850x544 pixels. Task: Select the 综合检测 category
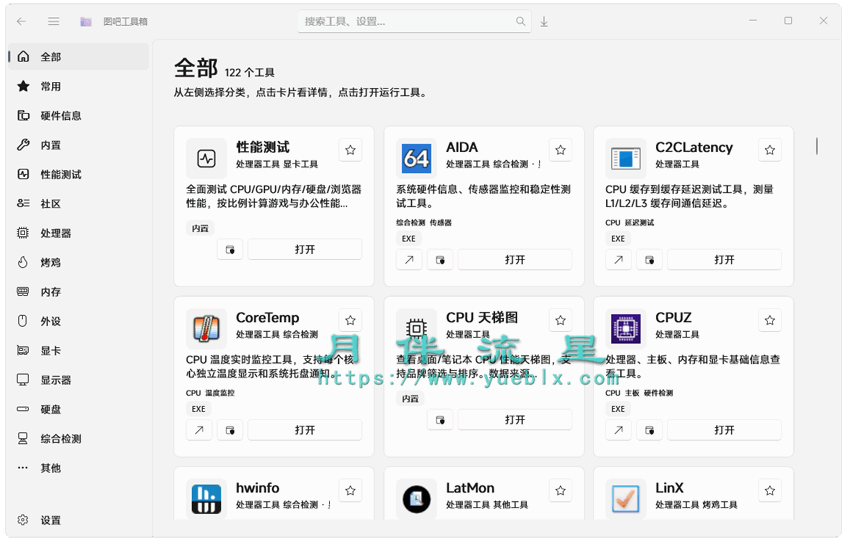[79, 438]
